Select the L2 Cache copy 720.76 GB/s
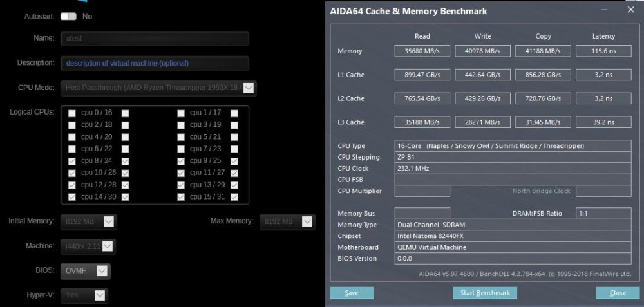Viewport: 644px width, 307px height. tap(543, 98)
